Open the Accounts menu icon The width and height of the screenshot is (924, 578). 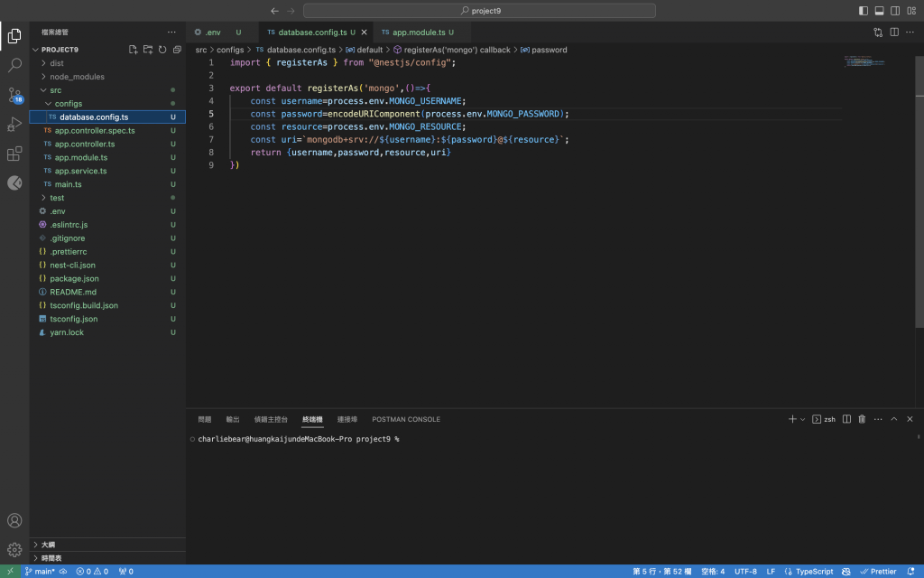[x=14, y=520]
